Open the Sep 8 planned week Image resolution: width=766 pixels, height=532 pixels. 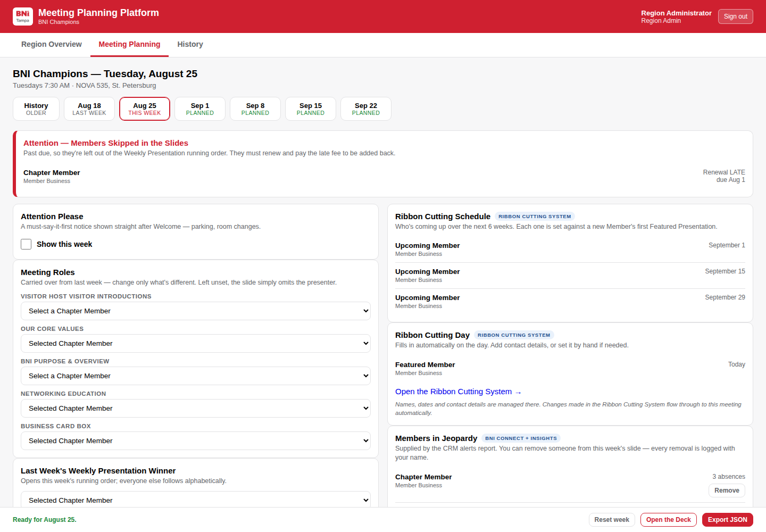coord(255,109)
